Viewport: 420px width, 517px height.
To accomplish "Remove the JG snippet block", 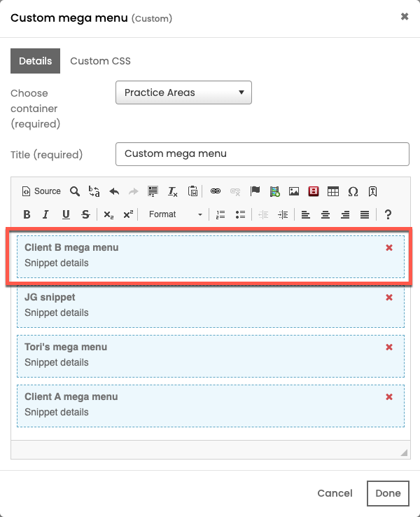I will coord(389,298).
